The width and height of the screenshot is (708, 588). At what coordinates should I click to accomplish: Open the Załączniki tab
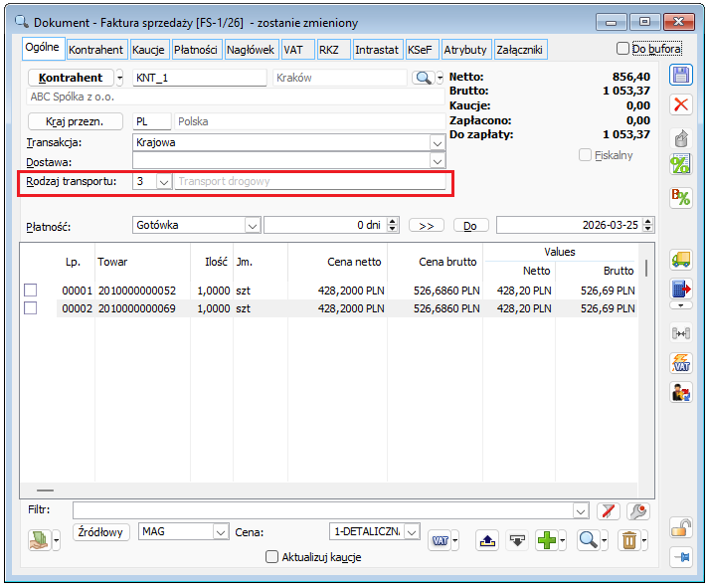point(521,49)
